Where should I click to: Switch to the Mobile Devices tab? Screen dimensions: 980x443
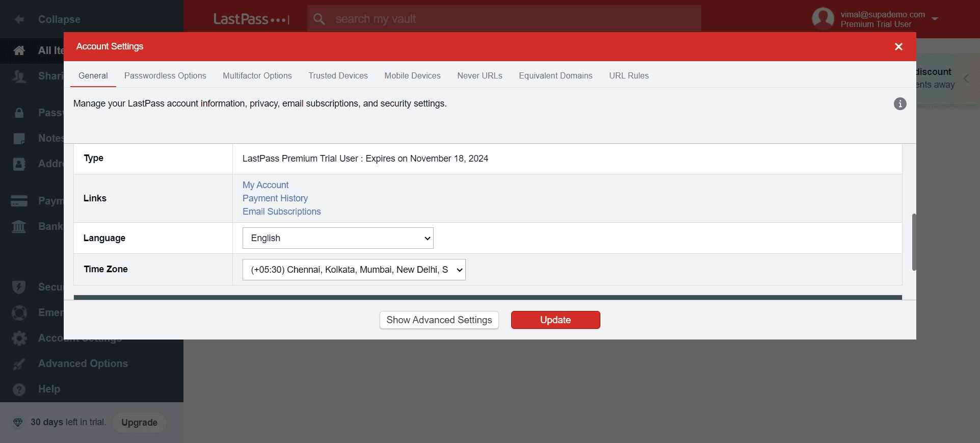point(412,75)
